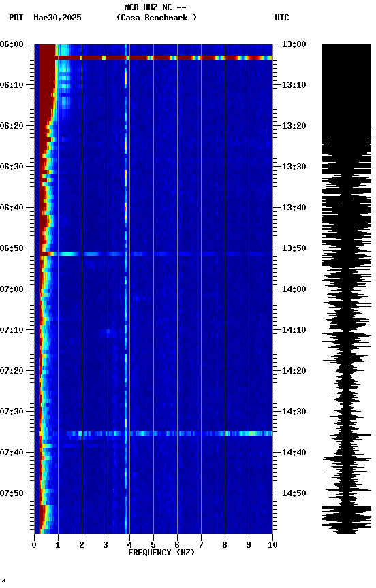Click the 0 Hz frequency tick label

[x=34, y=545]
